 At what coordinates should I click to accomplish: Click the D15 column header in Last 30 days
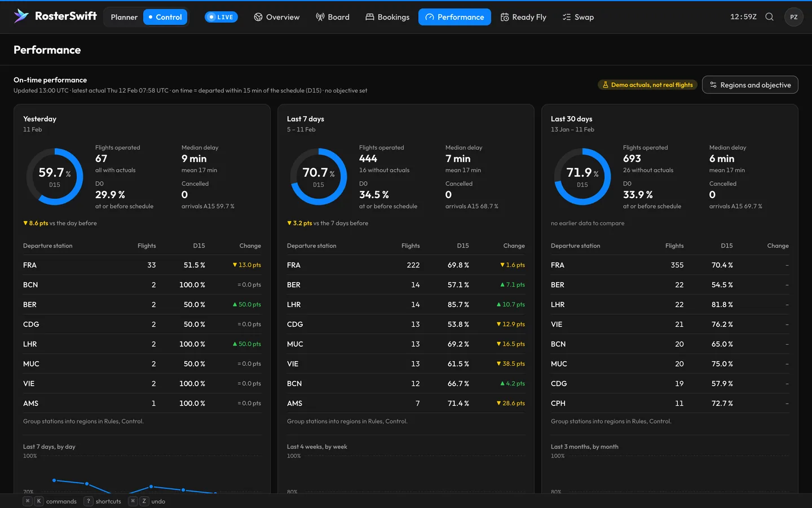click(726, 246)
